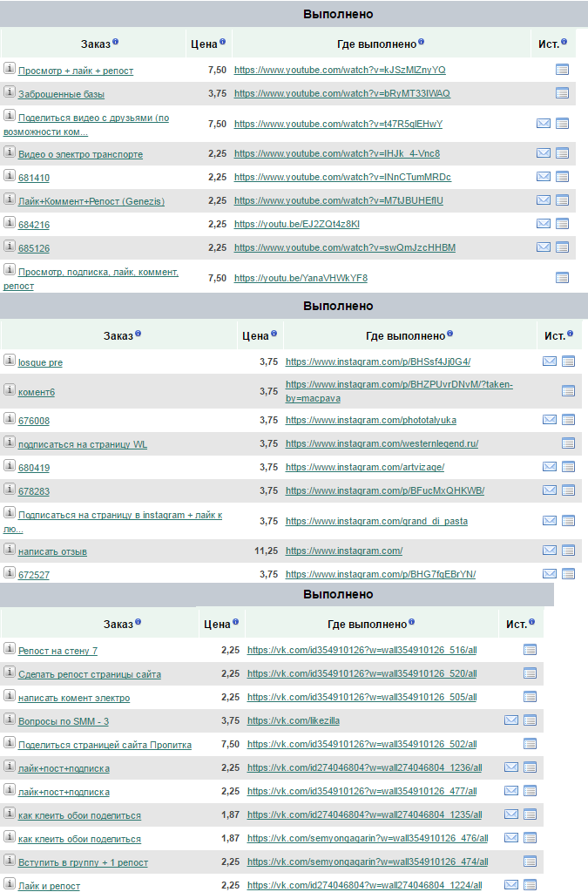Click mail icon in wall274046804_1236 row
The width and height of the screenshot is (588, 892).
[511, 767]
